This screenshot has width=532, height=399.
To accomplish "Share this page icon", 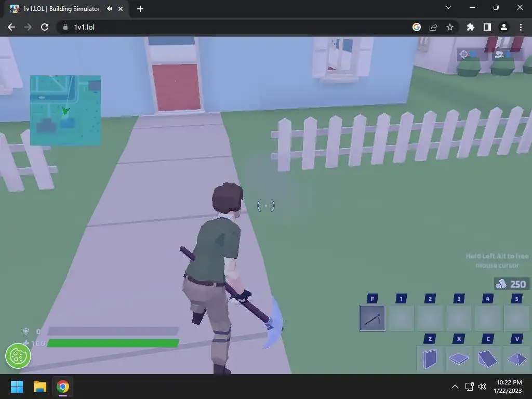I will (x=433, y=27).
